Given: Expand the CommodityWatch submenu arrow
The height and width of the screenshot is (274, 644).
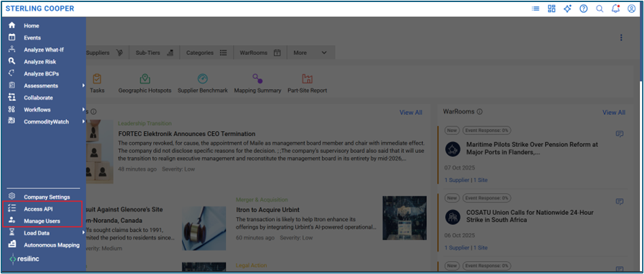Looking at the screenshot, I should 83,122.
